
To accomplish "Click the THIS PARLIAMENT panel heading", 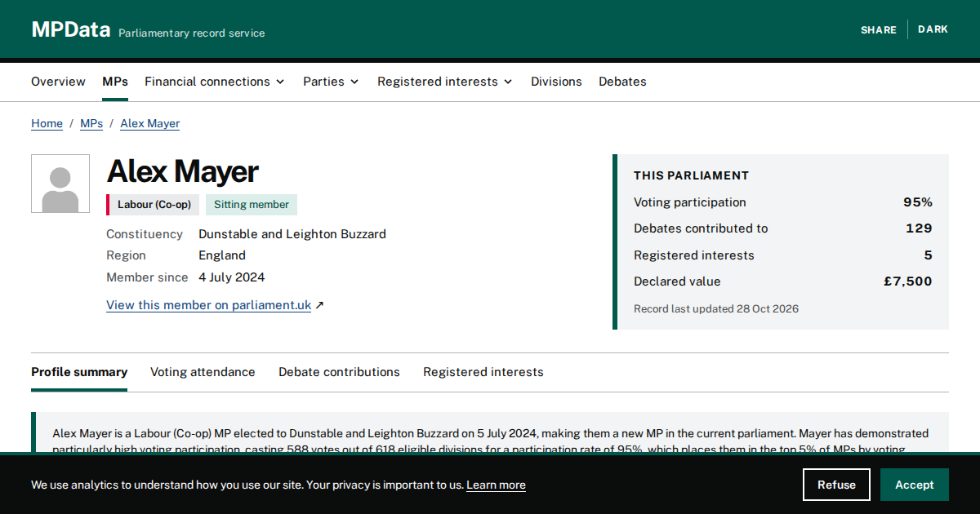I will (691, 175).
